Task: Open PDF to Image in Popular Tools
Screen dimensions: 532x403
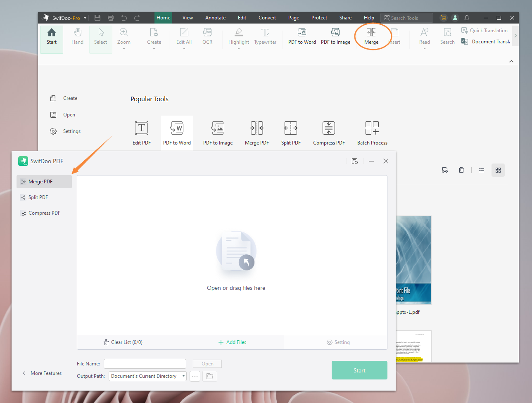Action: point(218,133)
